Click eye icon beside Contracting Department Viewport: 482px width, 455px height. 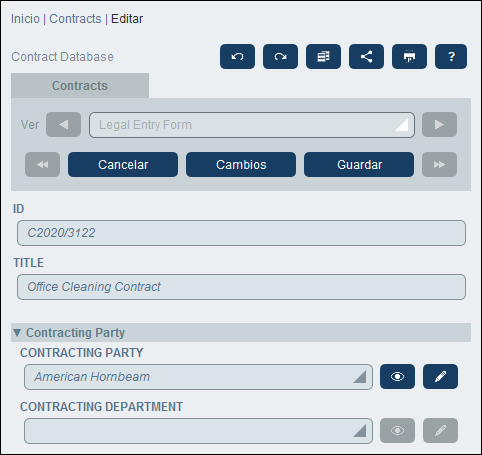click(x=397, y=431)
